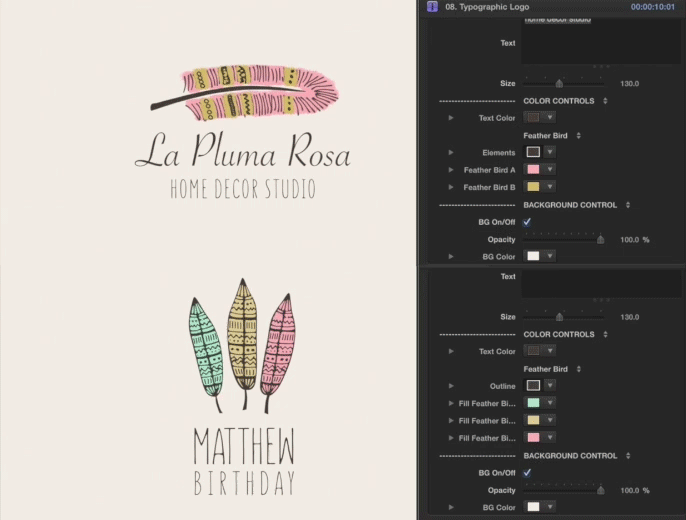Screen dimensions: 686x520
Task: Open the Elements color swatch
Action: 533,152
